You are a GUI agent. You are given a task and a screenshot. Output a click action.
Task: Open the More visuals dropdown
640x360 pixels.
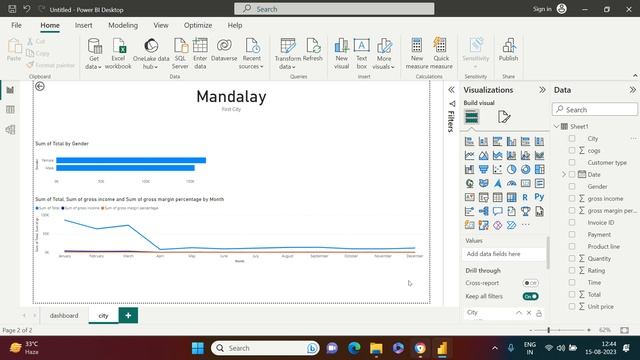coord(384,53)
